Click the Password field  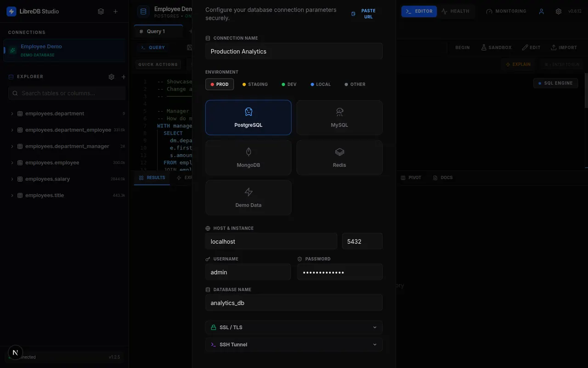[340, 272]
